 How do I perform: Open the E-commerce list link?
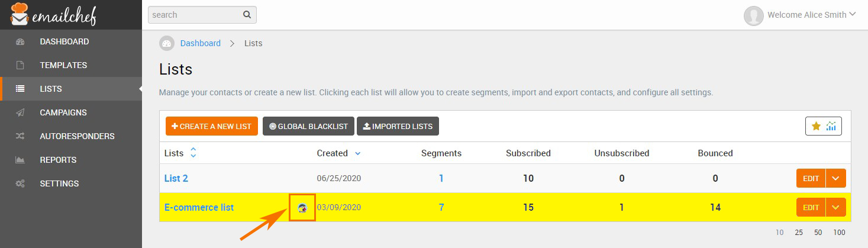199,207
